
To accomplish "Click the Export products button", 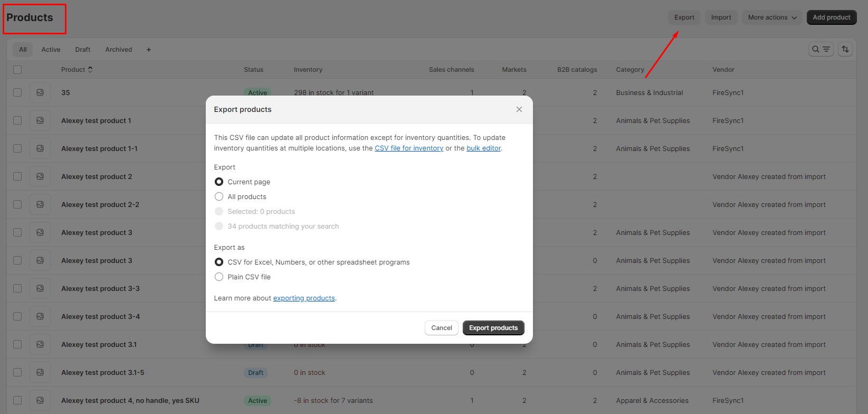I will pos(493,328).
